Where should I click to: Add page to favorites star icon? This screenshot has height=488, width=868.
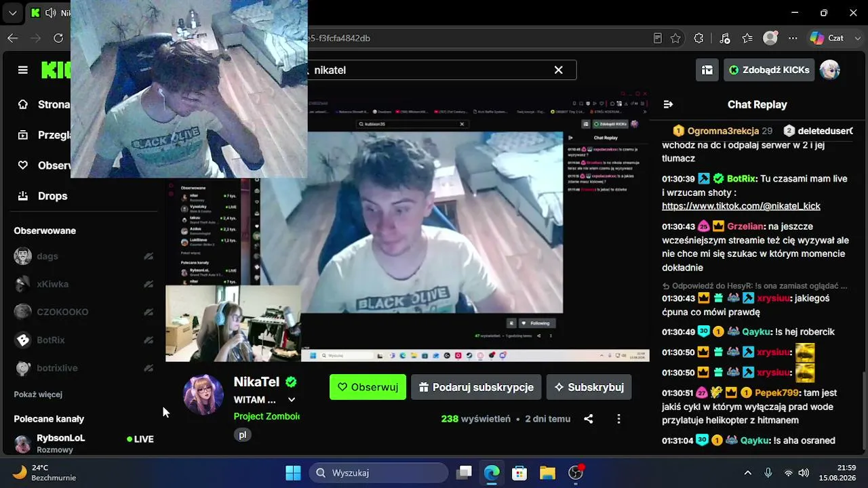675,38
